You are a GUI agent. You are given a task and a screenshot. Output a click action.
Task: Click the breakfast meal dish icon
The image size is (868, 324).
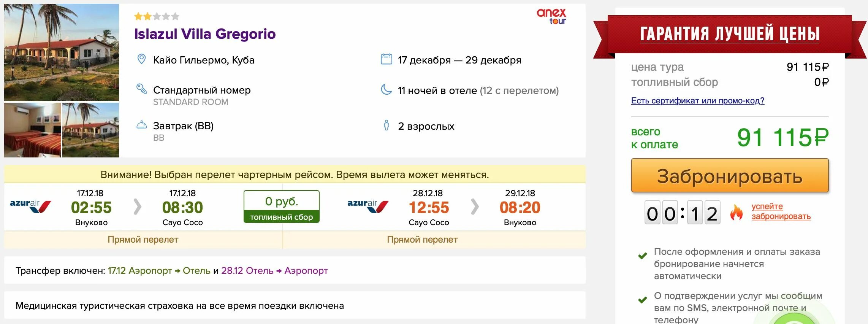point(141,125)
